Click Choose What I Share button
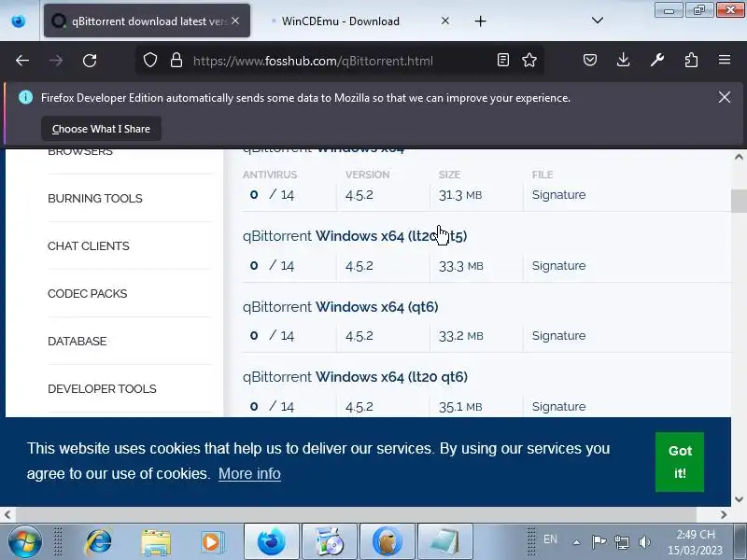The width and height of the screenshot is (747, 560). point(101,129)
